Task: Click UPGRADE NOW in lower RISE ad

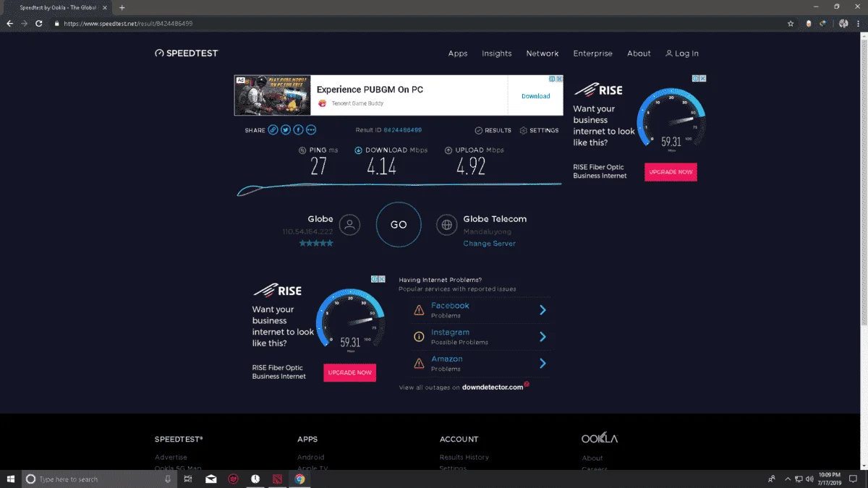Action: pyautogui.click(x=349, y=372)
